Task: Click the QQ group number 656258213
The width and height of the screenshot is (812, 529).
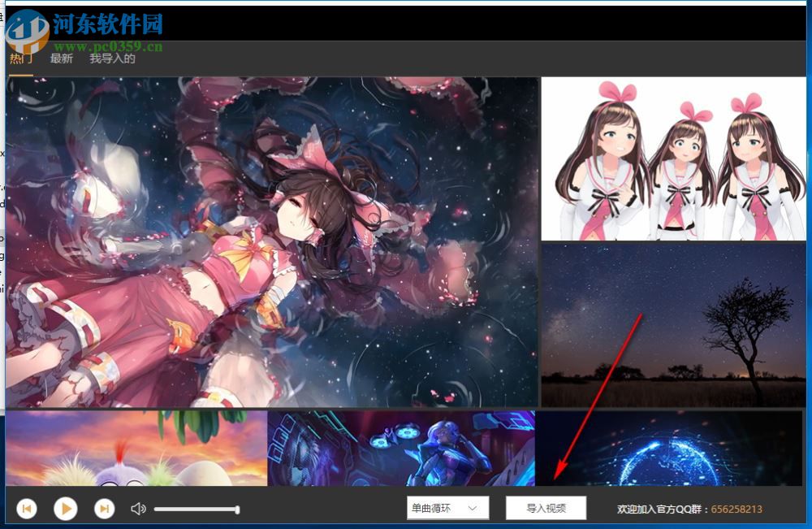Action: click(x=736, y=509)
